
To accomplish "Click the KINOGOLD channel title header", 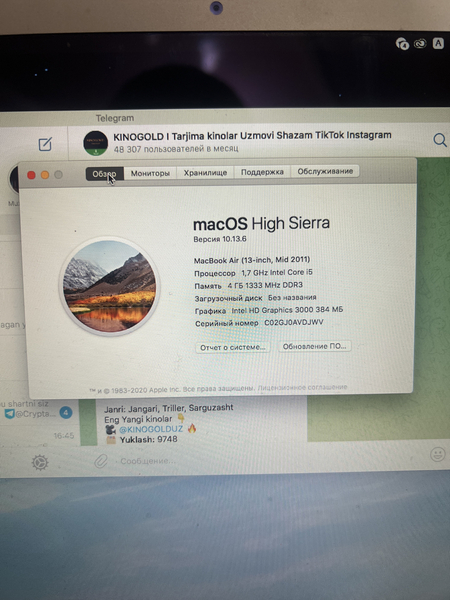I will click(252, 135).
